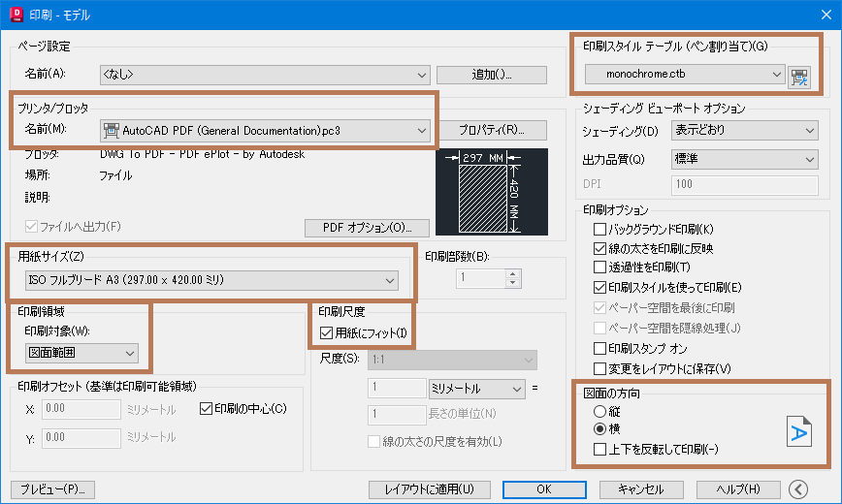This screenshot has width=842, height=504.
Task: Click the 場所 value 'ファイル' text
Action: (115, 175)
